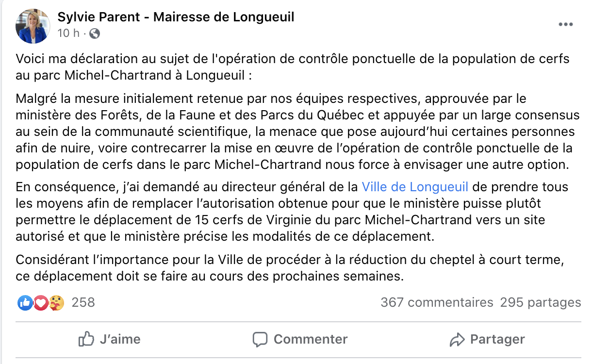Click the red heart reaction icon

pyautogui.click(x=40, y=303)
